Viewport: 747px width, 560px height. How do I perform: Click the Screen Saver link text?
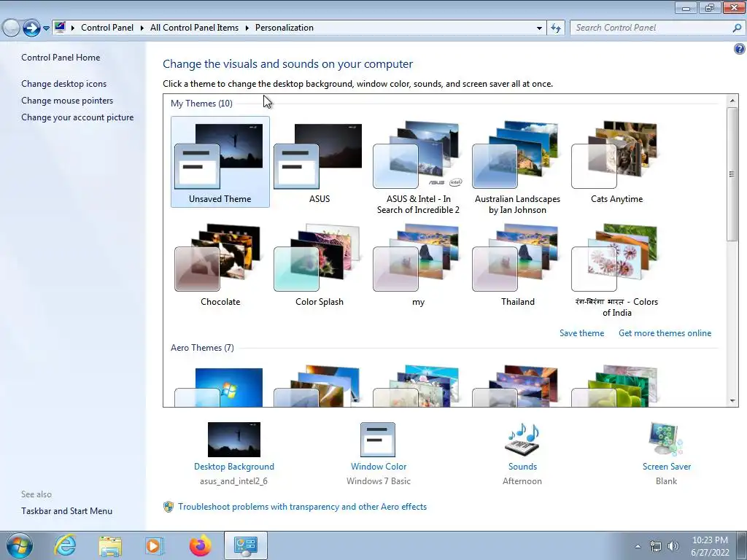(667, 467)
